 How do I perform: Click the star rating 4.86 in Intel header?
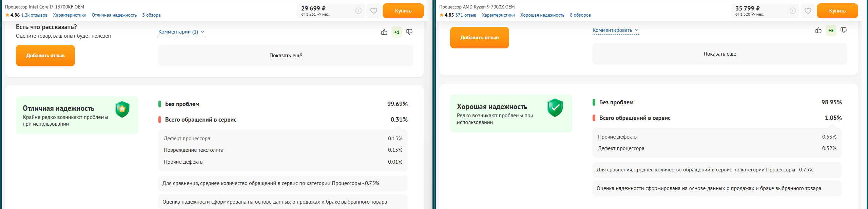[x=13, y=15]
